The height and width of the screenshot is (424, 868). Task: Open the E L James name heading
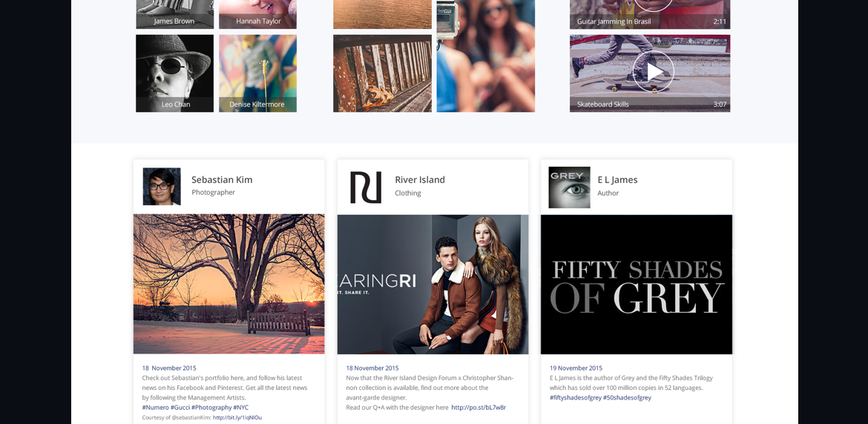pyautogui.click(x=617, y=179)
